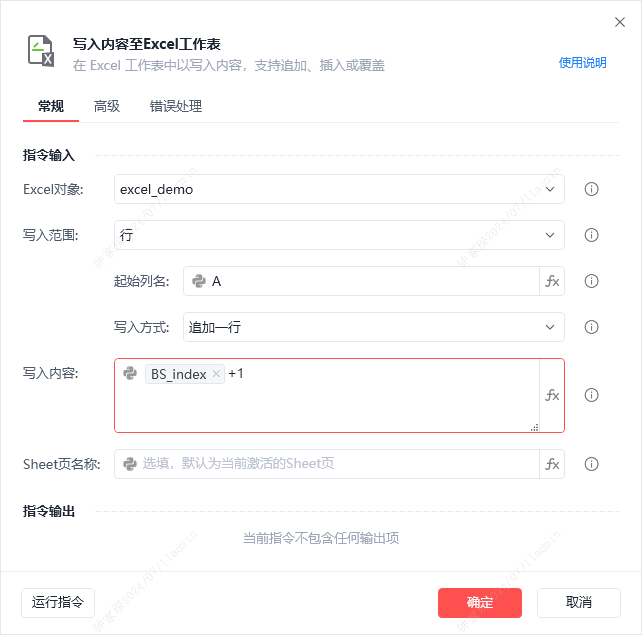The image size is (642, 635).
Task: Click the fx button in 起始列名 field
Action: tap(552, 281)
